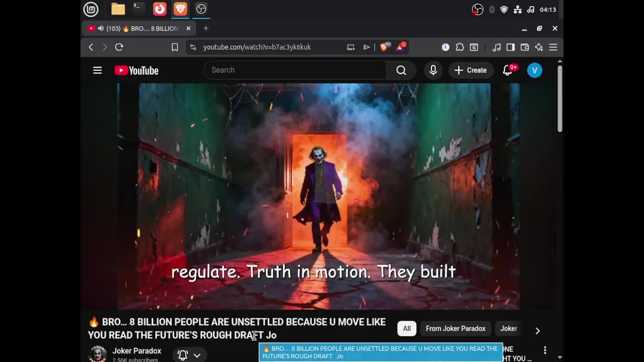Go forward in browser history
The height and width of the screenshot is (362, 644).
105,47
